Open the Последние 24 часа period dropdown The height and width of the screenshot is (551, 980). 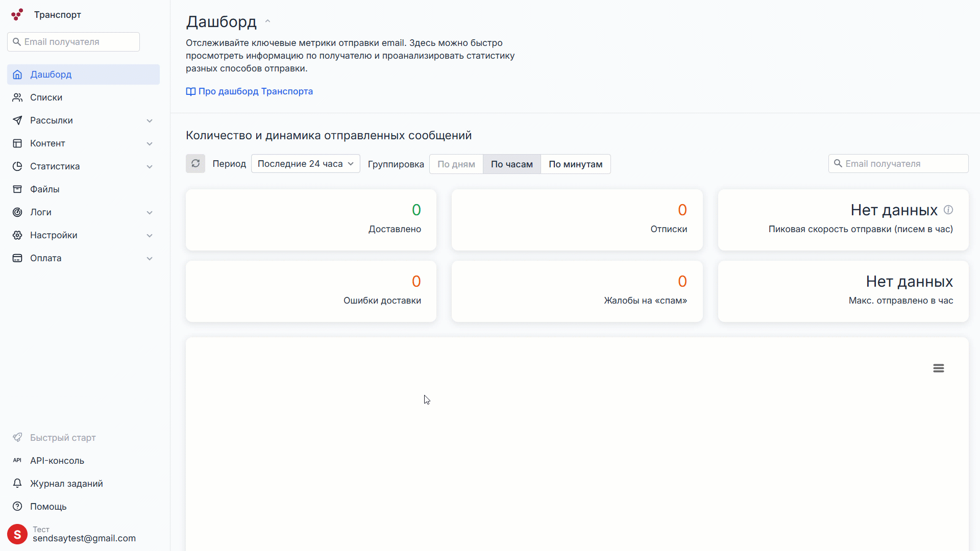[x=305, y=164]
